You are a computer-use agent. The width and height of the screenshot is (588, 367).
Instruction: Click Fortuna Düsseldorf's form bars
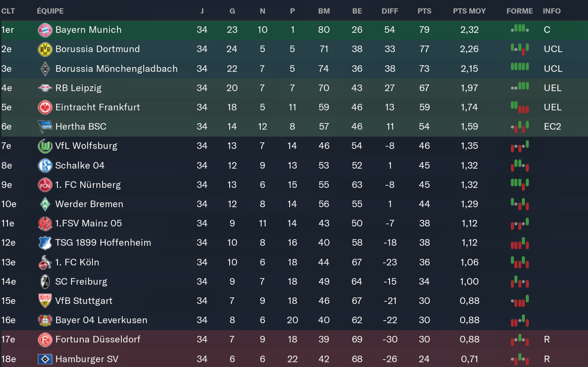520,339
